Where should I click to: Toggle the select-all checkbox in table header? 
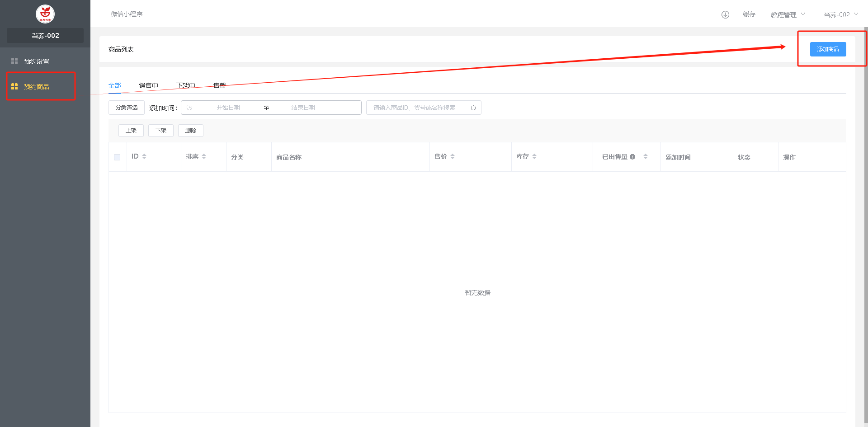click(x=117, y=157)
